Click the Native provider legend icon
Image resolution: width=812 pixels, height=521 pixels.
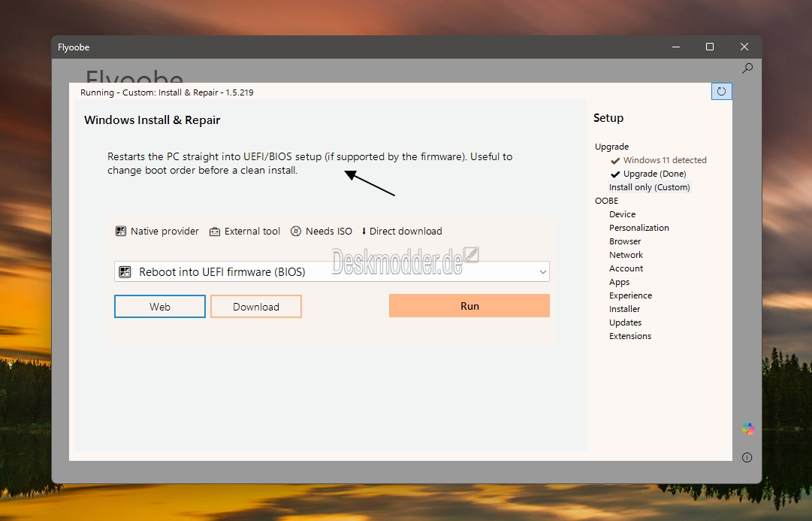pos(121,232)
